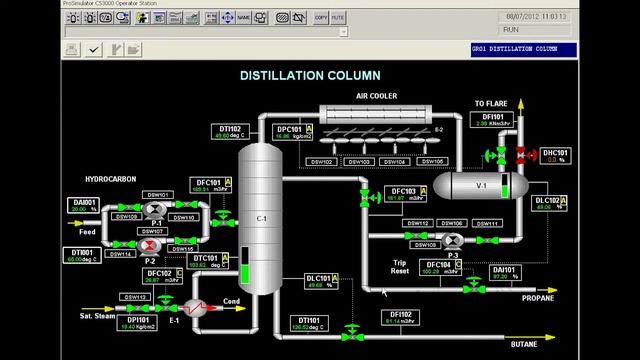Image resolution: width=640 pixels, height=360 pixels.
Task: Open the DTC101 temperature controller box
Action: coord(208,261)
